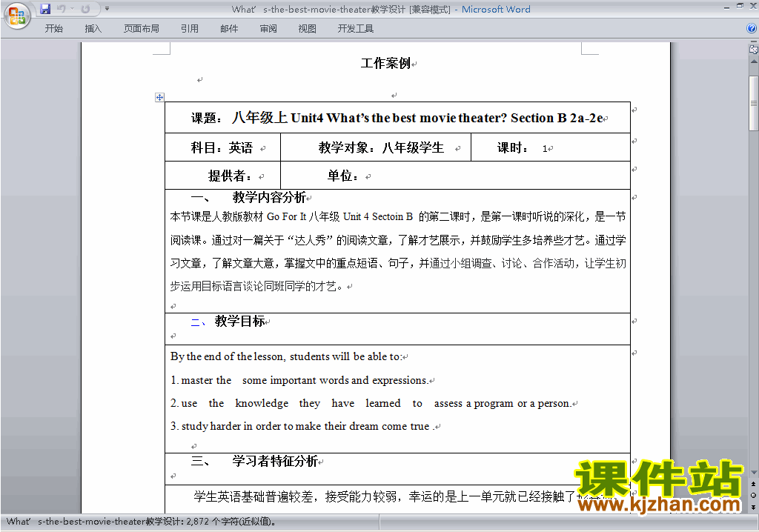This screenshot has height=532, width=759.
Task: Click the title bar document name
Action: [341, 9]
